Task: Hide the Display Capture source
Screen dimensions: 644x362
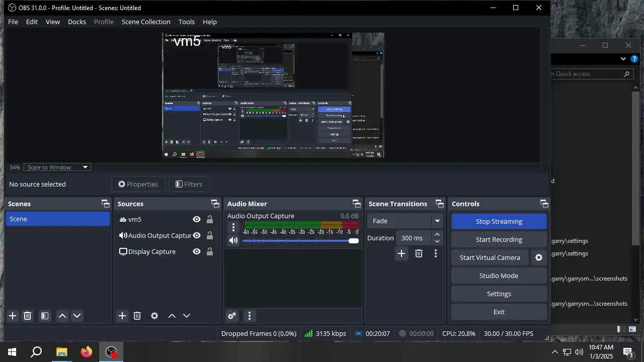Action: 197,251
